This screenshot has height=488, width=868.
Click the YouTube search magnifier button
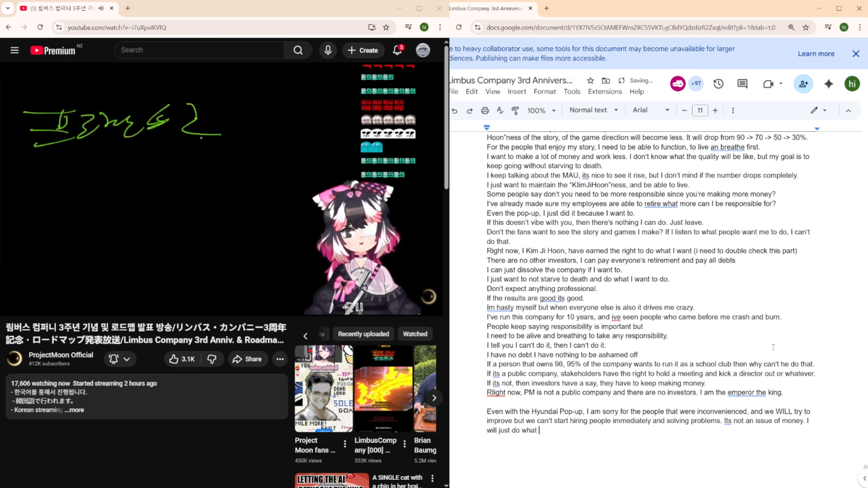point(298,51)
